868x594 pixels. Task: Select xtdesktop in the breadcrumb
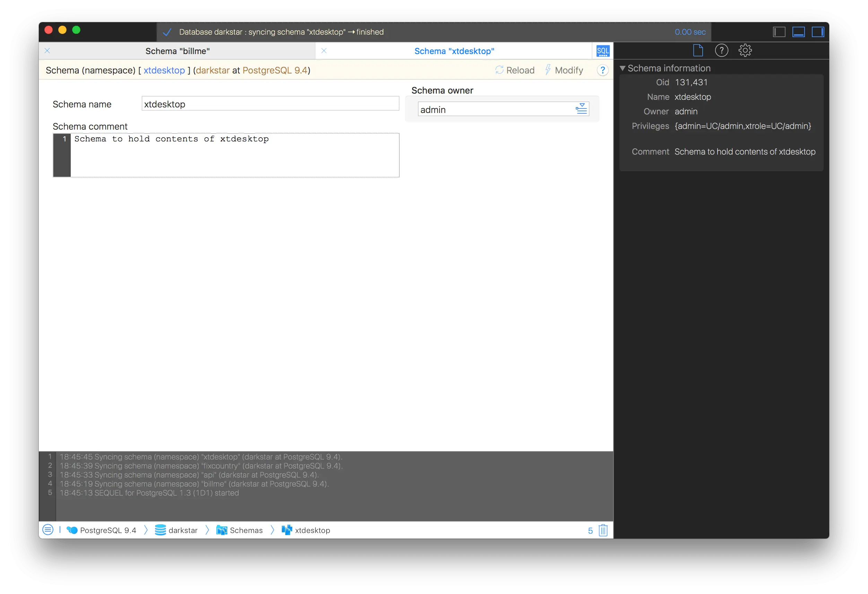[306, 530]
